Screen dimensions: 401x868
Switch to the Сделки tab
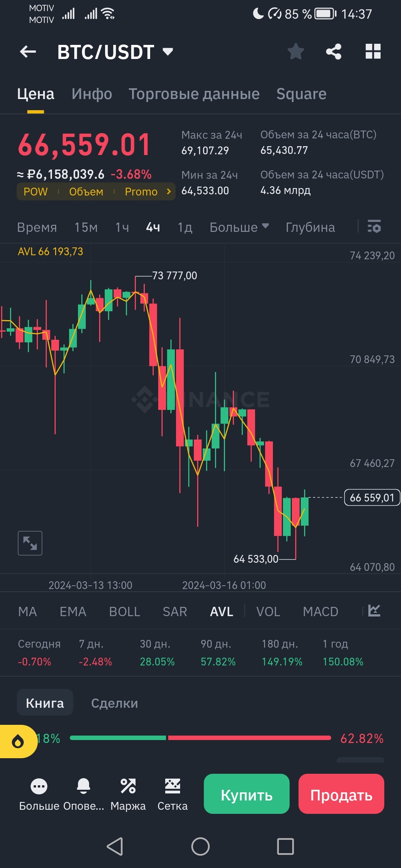[x=115, y=703]
